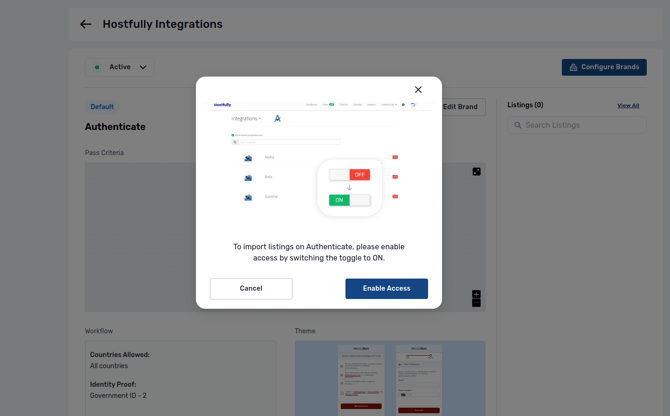
Task: Open the Active status dropdown
Action: click(x=120, y=67)
